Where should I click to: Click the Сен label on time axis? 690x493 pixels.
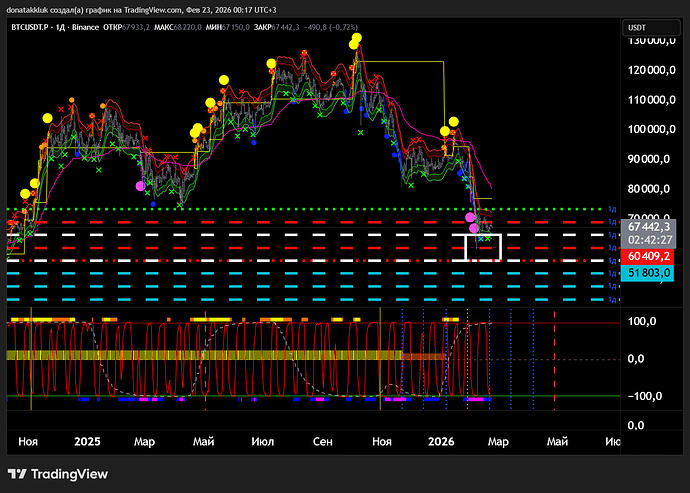tap(323, 441)
